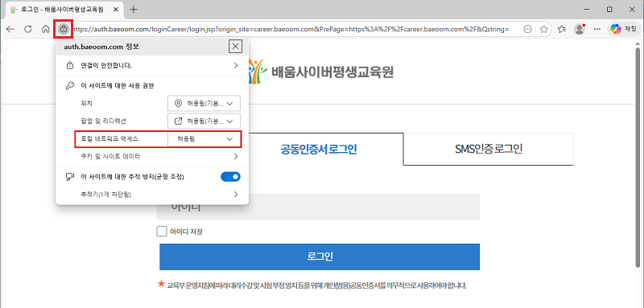Click the URL address bar text
The image size is (644, 308).
click(x=290, y=29)
